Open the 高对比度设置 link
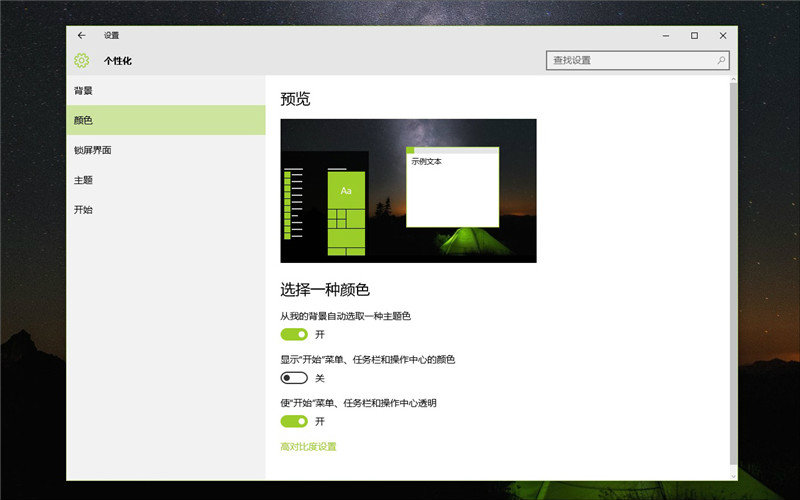Screen dimensions: 800x500 point(308,447)
